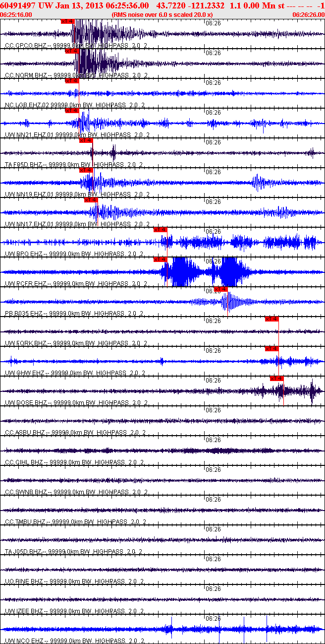Click the red pick flag on TA.F05D trace
This screenshot has width=325, height=644.
[x=86, y=140]
